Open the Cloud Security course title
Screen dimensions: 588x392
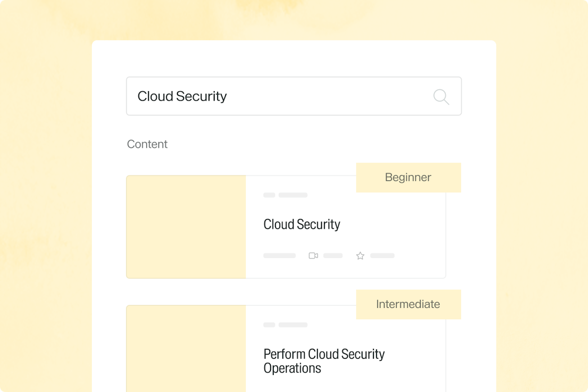[x=302, y=224]
